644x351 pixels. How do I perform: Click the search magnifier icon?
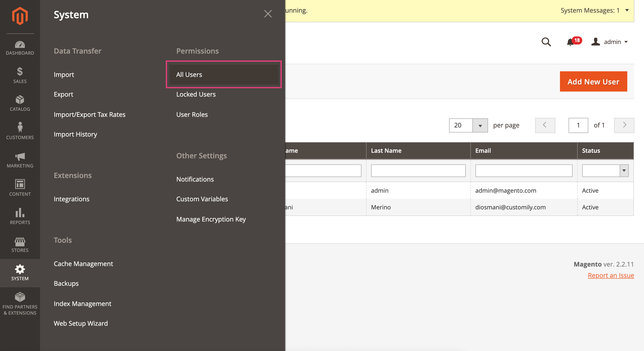click(x=546, y=42)
